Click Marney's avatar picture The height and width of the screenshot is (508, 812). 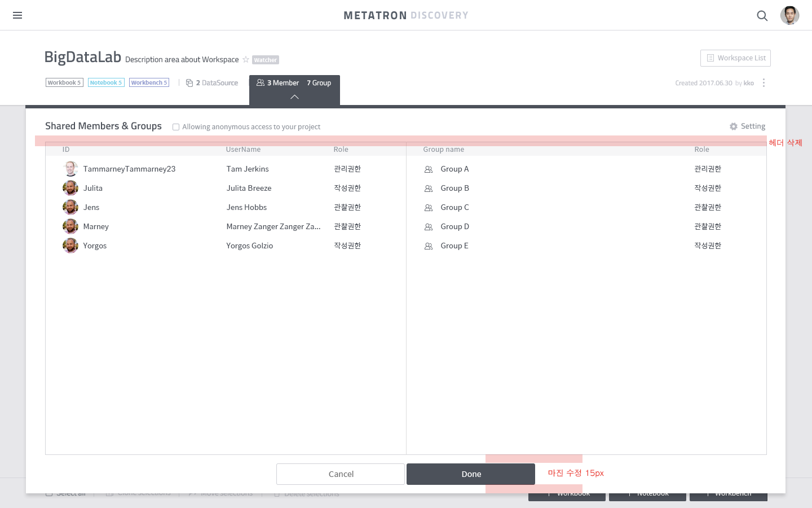[70, 226]
